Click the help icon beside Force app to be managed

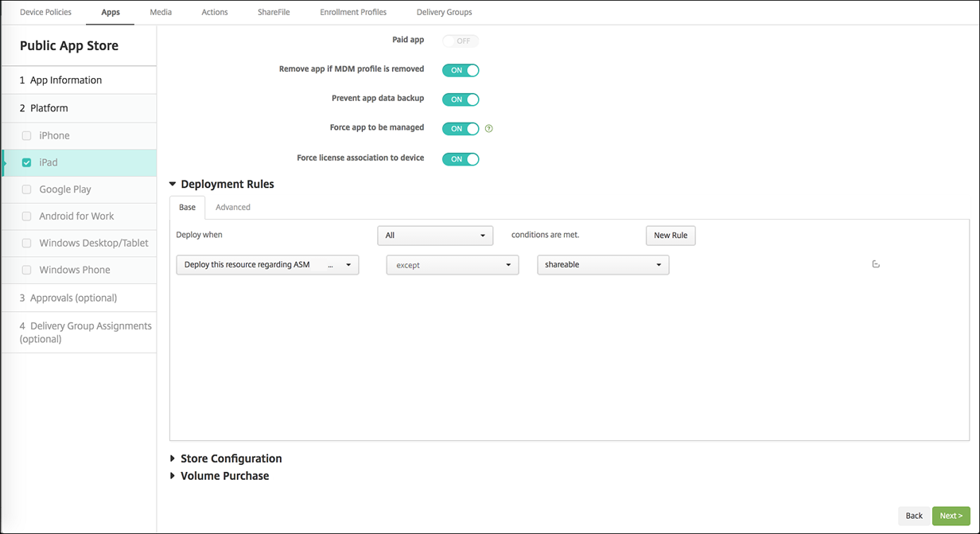pos(488,128)
